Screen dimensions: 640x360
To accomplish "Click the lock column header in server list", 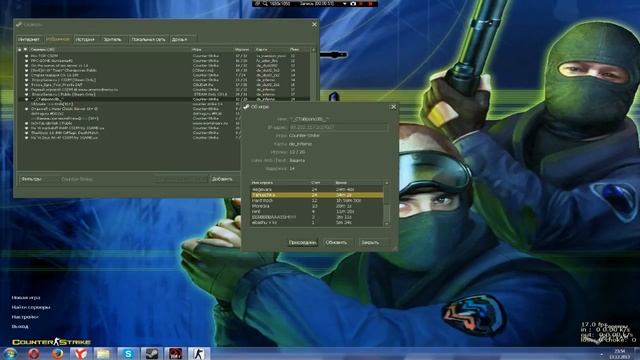I will [x=20, y=49].
